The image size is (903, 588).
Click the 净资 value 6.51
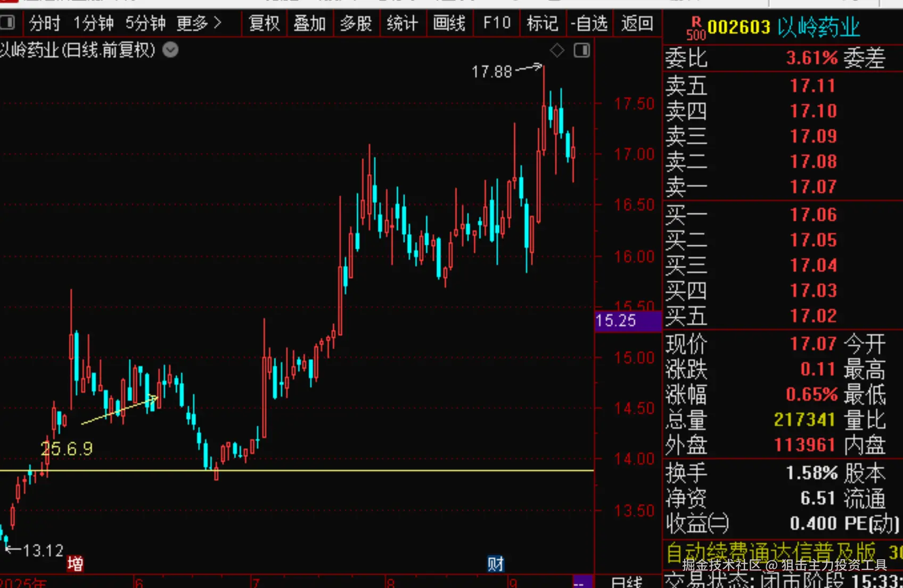(x=818, y=498)
